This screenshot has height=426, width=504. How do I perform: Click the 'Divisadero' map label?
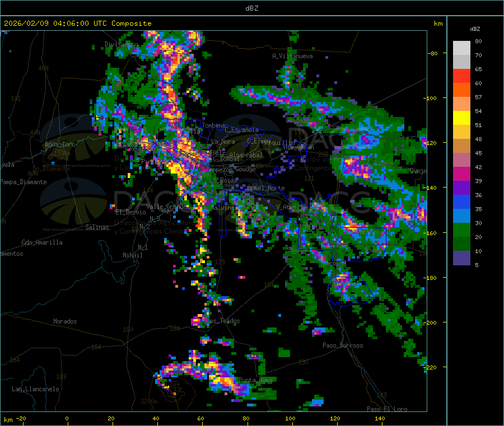coord(121,44)
